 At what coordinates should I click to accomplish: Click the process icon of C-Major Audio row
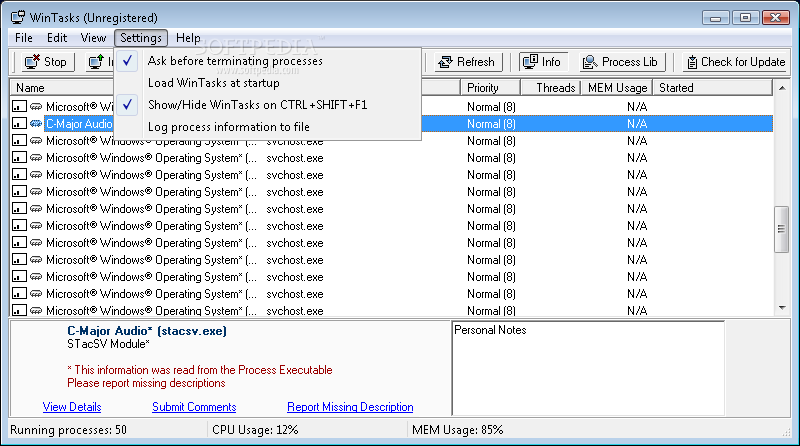point(36,123)
